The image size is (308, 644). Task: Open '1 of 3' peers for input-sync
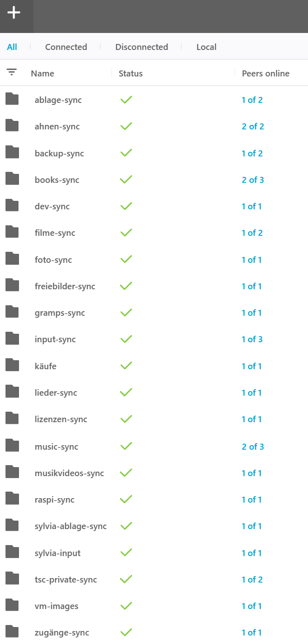[x=252, y=340]
